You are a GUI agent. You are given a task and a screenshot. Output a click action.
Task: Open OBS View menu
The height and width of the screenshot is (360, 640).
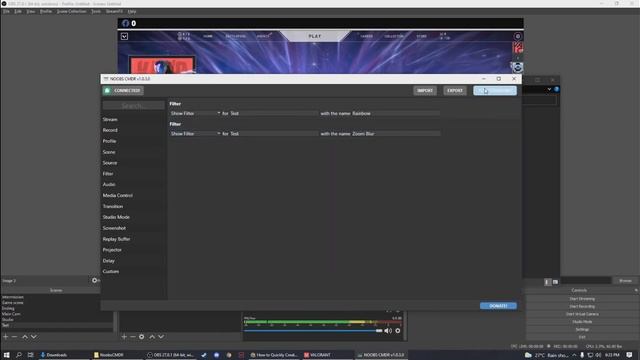point(31,11)
